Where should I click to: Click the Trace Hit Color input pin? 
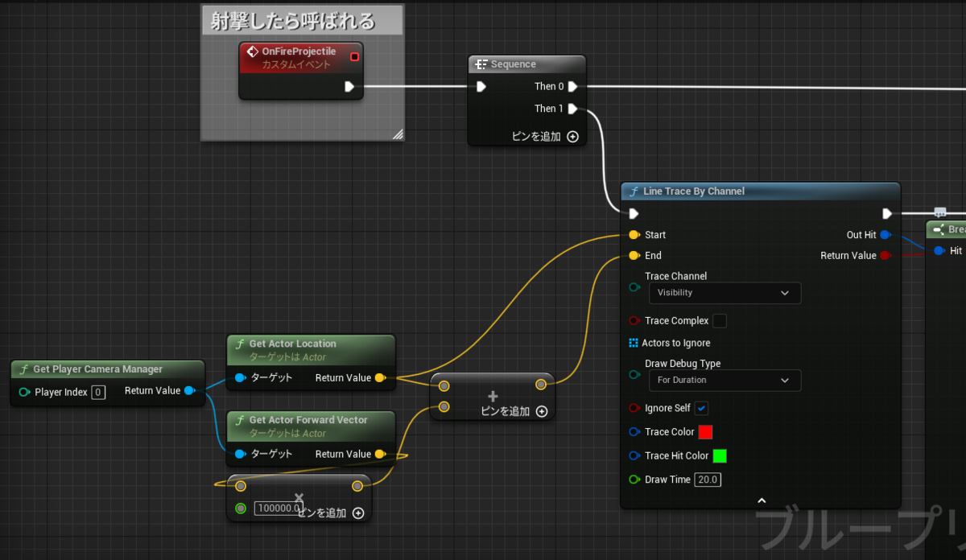(634, 455)
